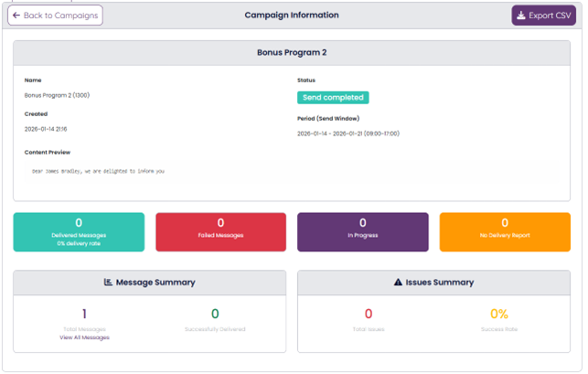Select the purple In Progress card
Screen dimensions: 588x374
coord(362,231)
